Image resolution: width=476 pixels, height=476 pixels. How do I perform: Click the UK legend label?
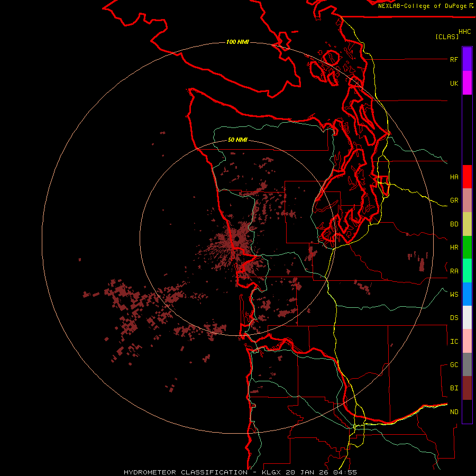(454, 83)
